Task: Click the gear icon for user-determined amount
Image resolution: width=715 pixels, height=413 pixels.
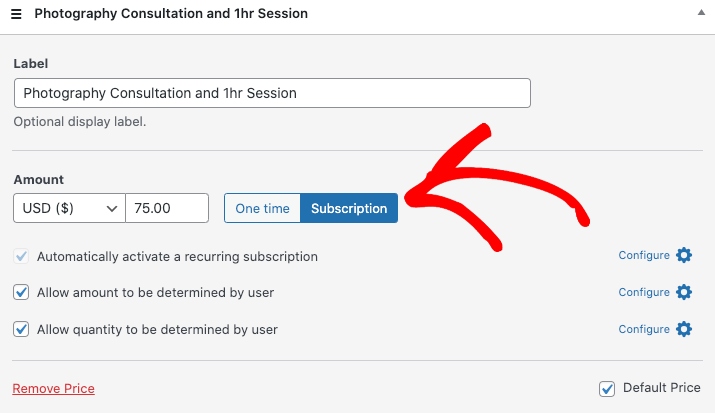Action: click(684, 292)
